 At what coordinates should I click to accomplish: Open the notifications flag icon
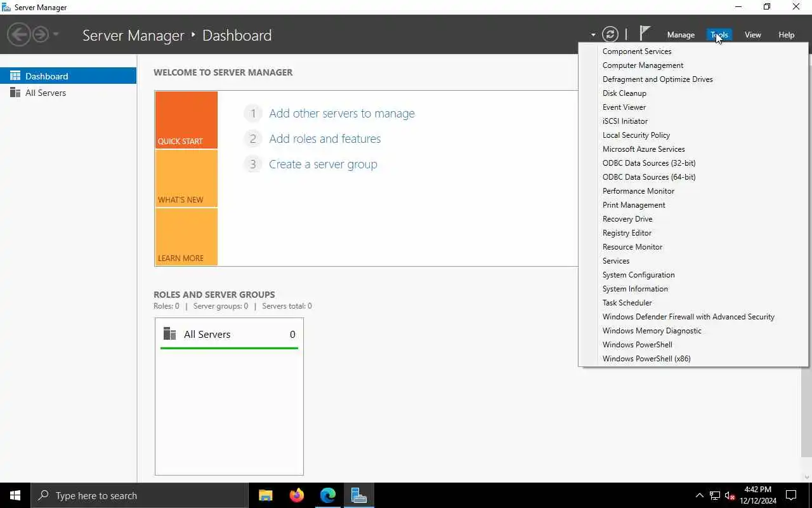[645, 34]
